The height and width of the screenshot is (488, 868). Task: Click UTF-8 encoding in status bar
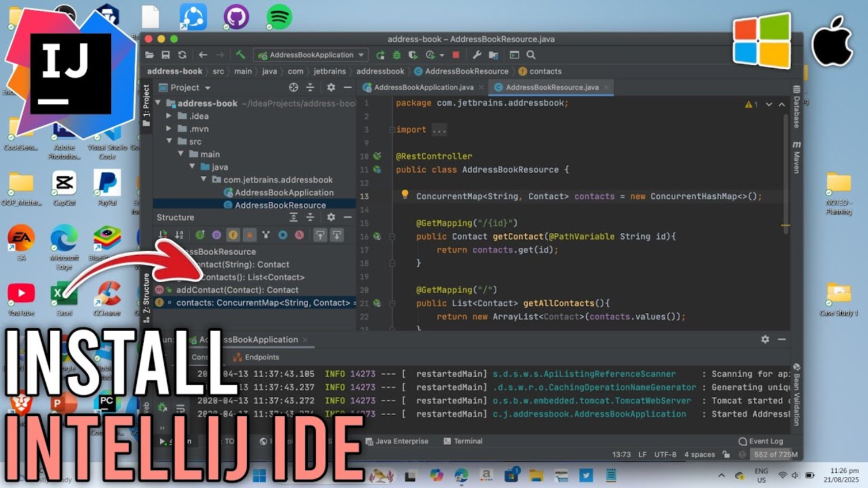(664, 455)
